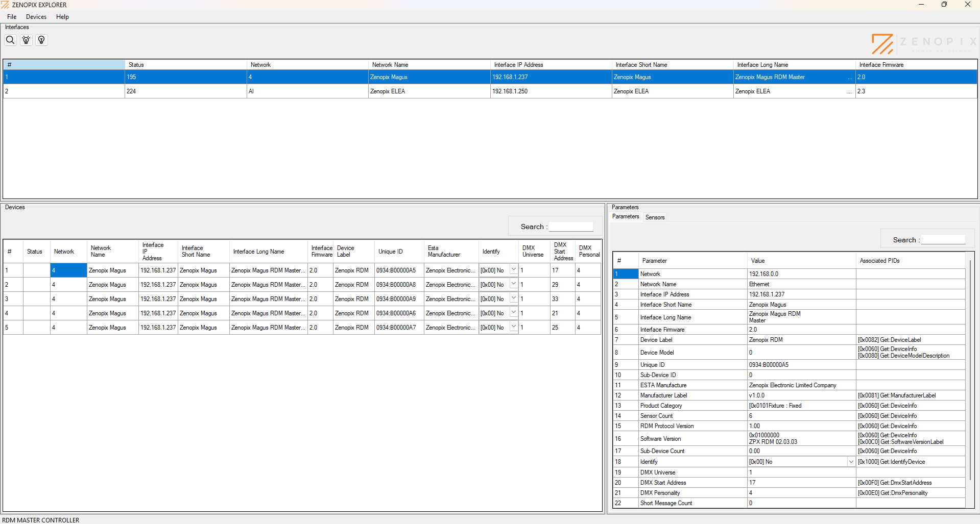This screenshot has width=980, height=524.
Task: Click the Interface Firmware column header in Interfaces
Action: pyautogui.click(x=916, y=65)
